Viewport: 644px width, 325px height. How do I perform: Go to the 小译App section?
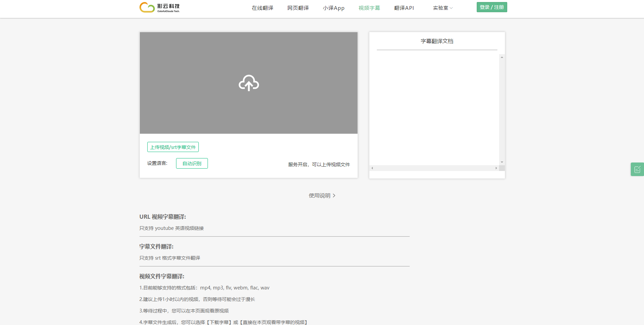(x=334, y=8)
